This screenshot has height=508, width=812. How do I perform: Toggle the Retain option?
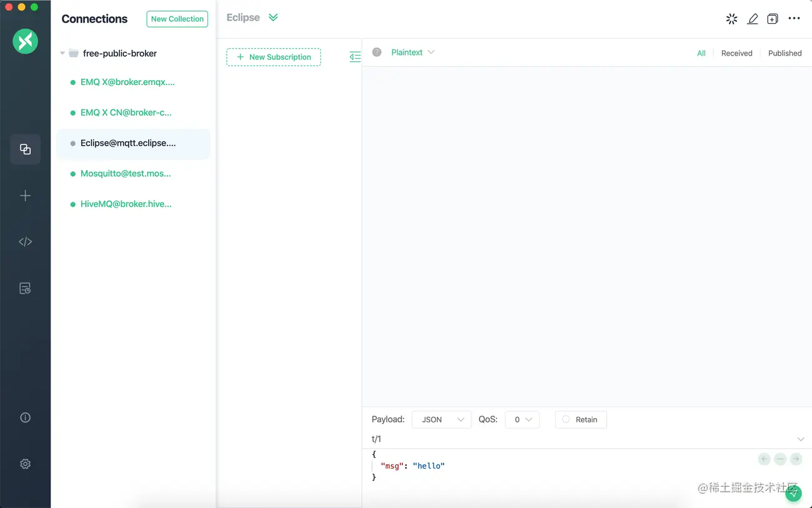point(580,419)
